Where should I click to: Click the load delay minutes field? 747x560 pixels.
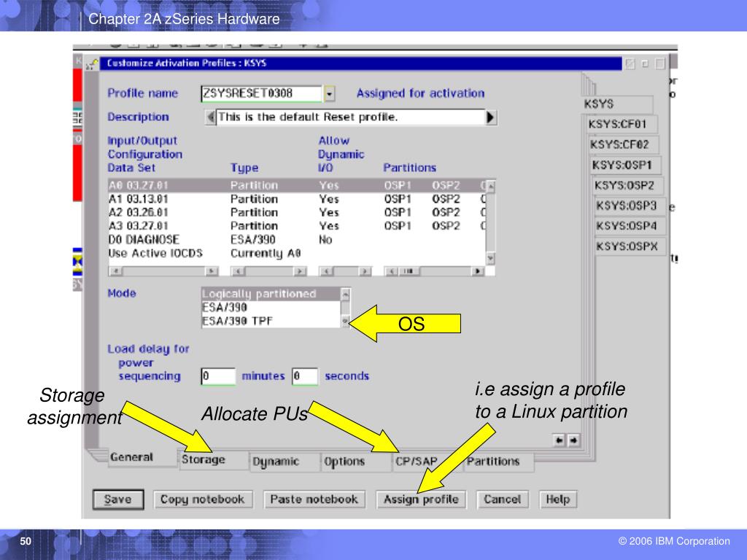218,376
